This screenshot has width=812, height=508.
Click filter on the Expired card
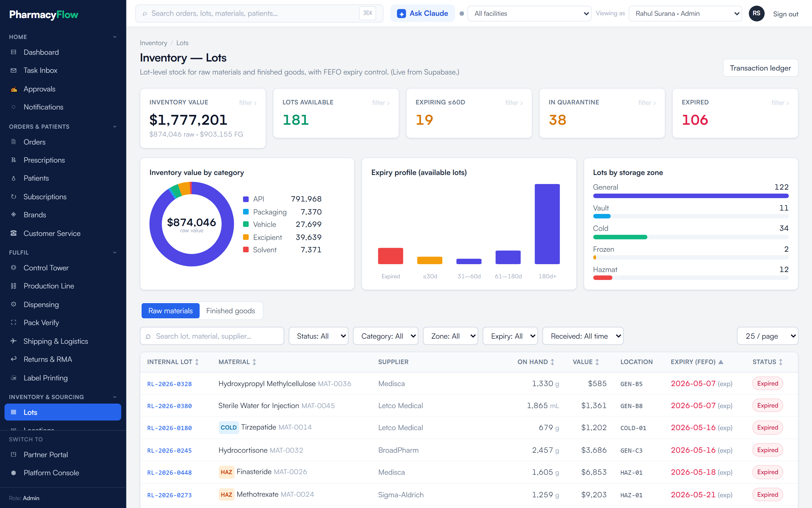click(780, 103)
